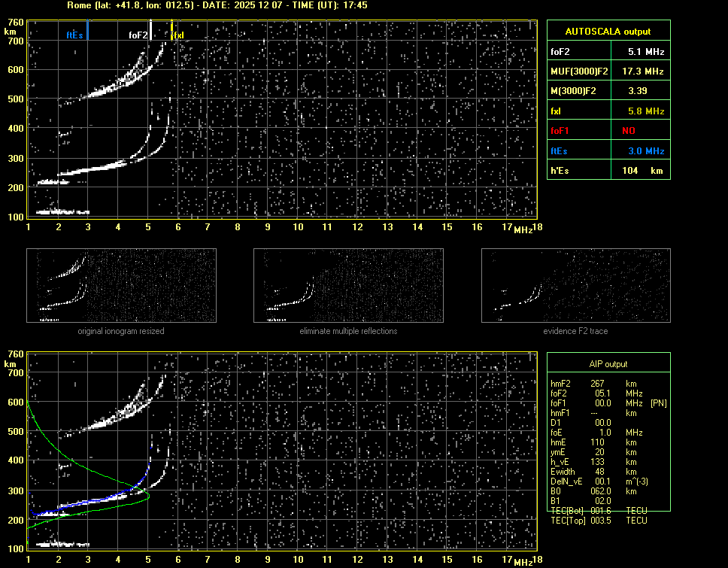Click the AUTOSCALA output table header
The height and width of the screenshot is (568, 728).
608,32
